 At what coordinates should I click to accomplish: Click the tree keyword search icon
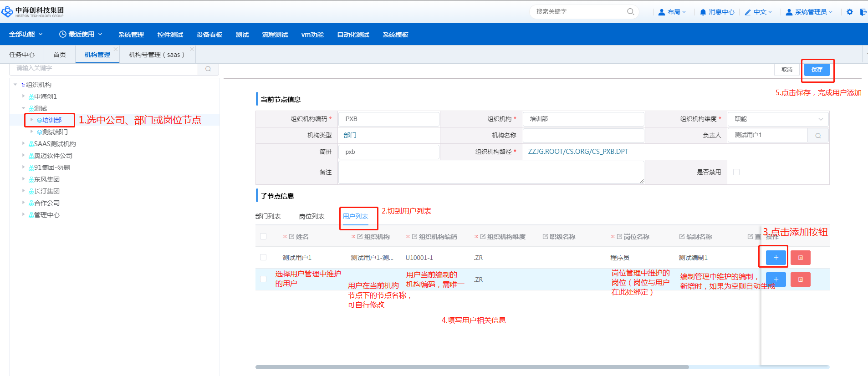coord(208,69)
